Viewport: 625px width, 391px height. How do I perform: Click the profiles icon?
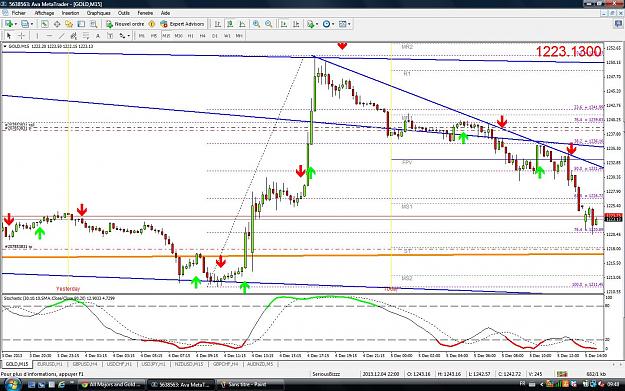click(25, 24)
